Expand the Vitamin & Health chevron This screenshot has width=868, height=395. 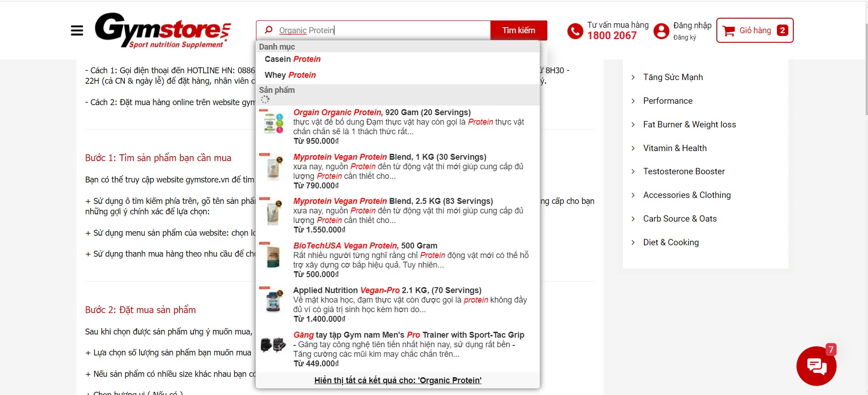click(x=633, y=148)
